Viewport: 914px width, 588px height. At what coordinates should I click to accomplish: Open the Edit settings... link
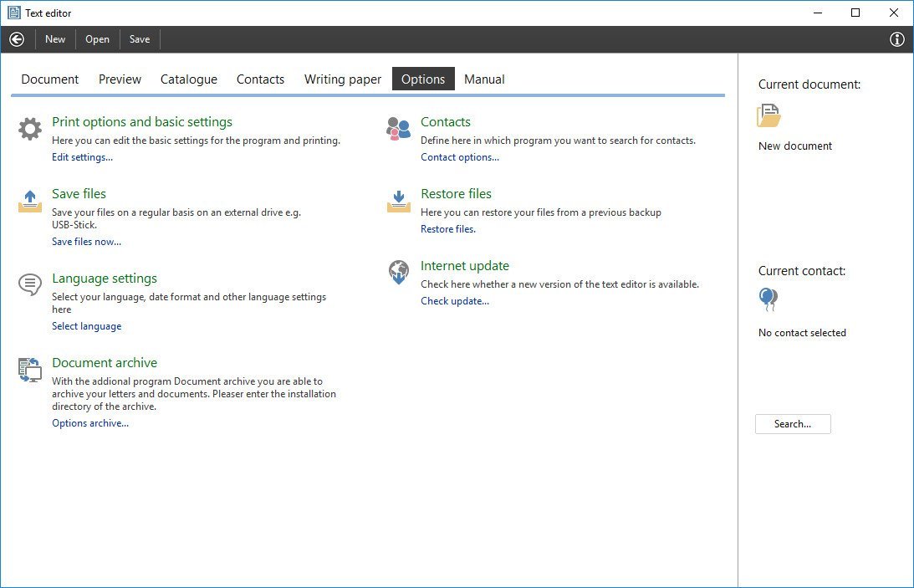coord(82,157)
